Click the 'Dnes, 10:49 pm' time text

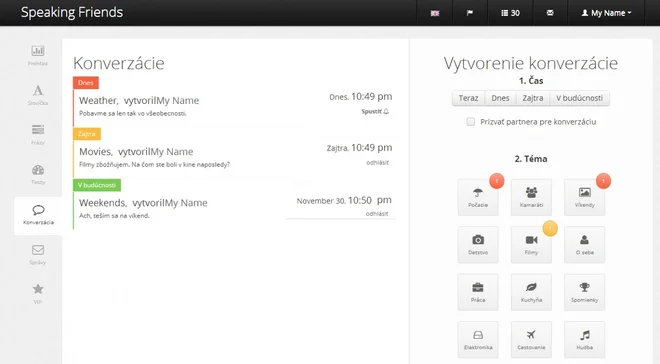pos(361,97)
